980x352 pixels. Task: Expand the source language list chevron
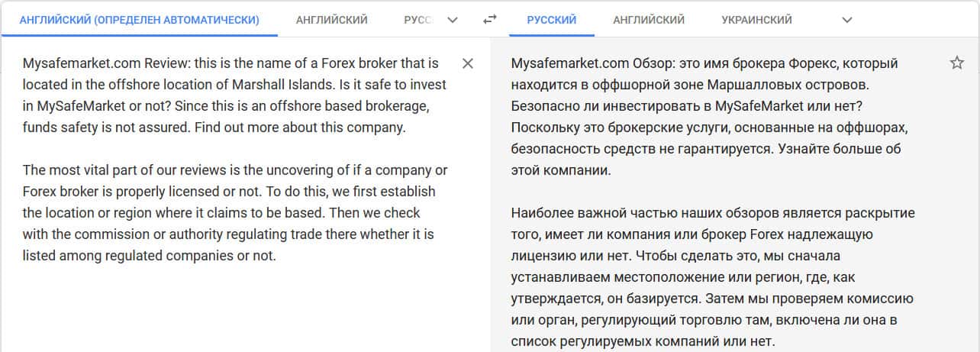pos(453,20)
